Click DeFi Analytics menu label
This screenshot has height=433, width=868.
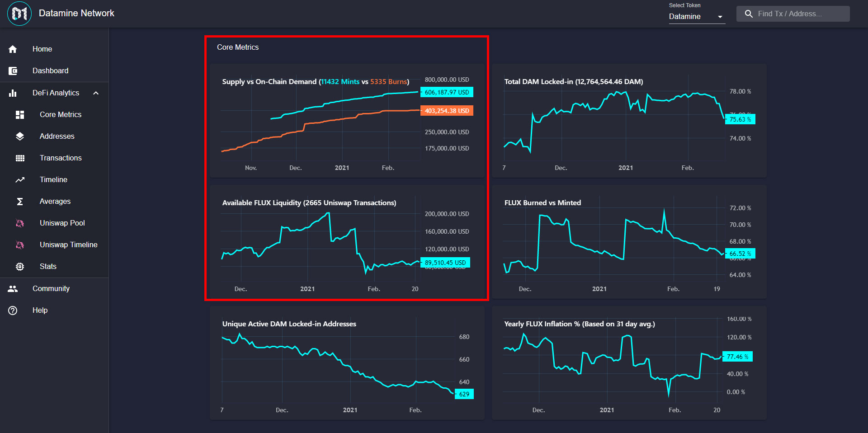(x=56, y=93)
